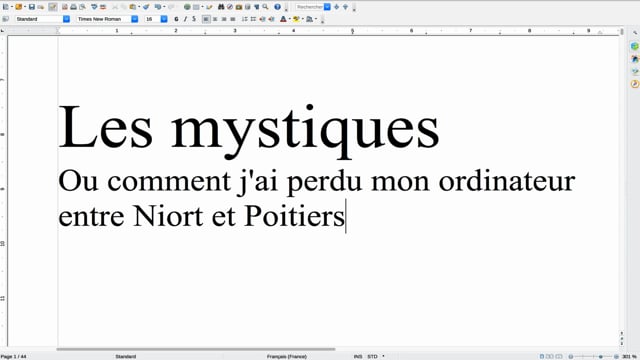Click the Background Color paint bucket
Image resolution: width=640 pixels, height=360 pixels.
click(309, 19)
